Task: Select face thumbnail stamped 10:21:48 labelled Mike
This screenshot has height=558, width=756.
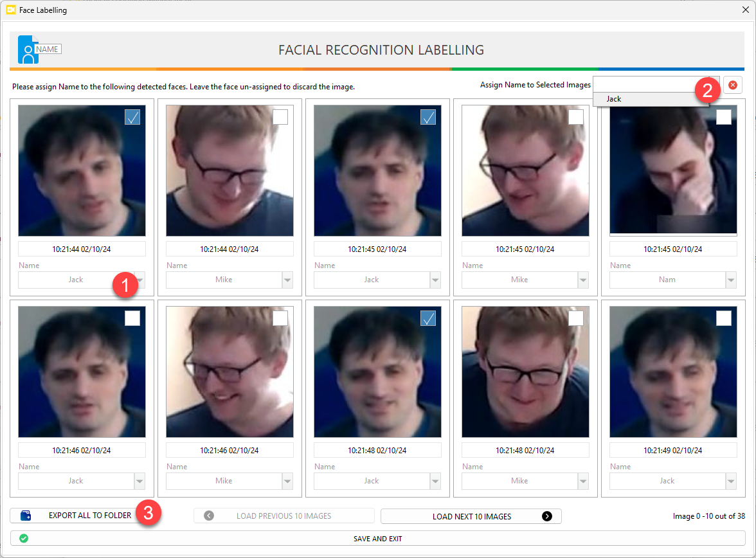Action: (x=526, y=372)
